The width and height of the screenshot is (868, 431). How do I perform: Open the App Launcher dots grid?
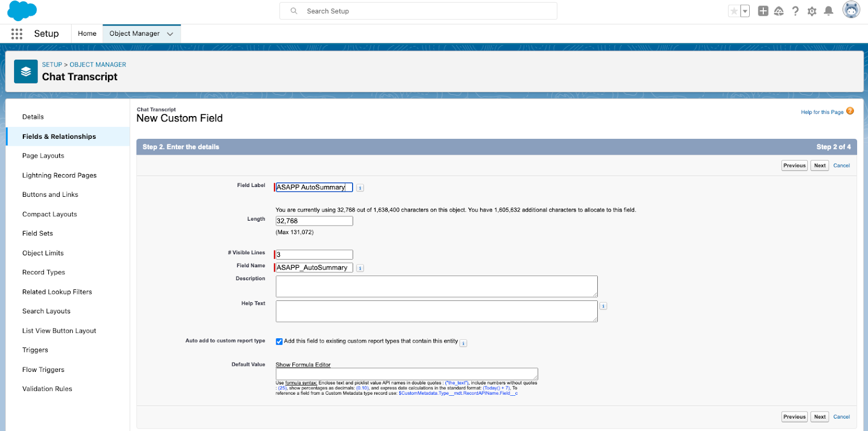17,34
